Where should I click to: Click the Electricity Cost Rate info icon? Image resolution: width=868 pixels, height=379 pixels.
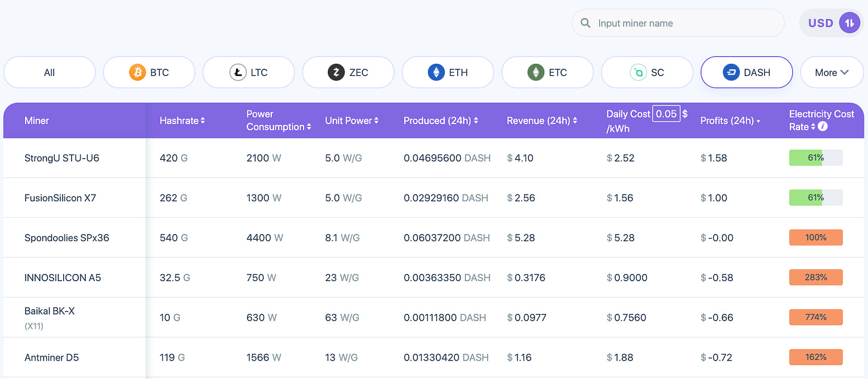click(x=823, y=127)
